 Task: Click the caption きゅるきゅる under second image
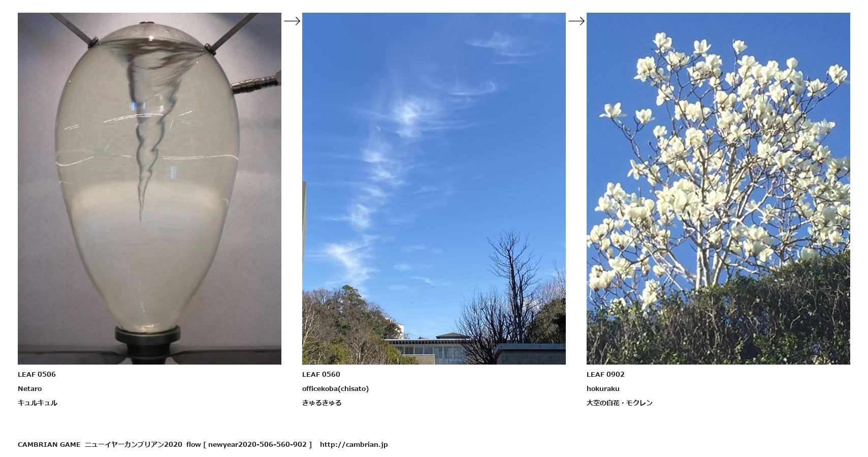[322, 403]
